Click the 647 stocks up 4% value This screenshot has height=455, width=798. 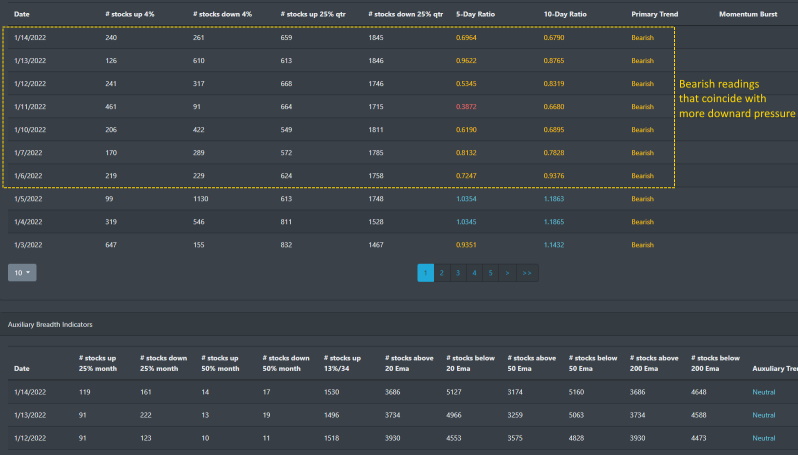point(111,245)
